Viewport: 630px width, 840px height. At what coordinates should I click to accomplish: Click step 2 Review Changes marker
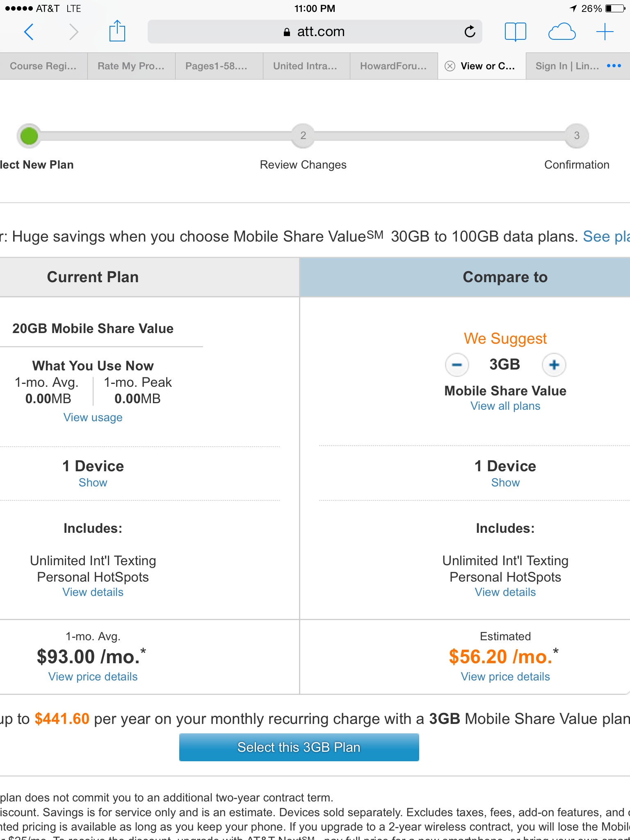point(303,136)
